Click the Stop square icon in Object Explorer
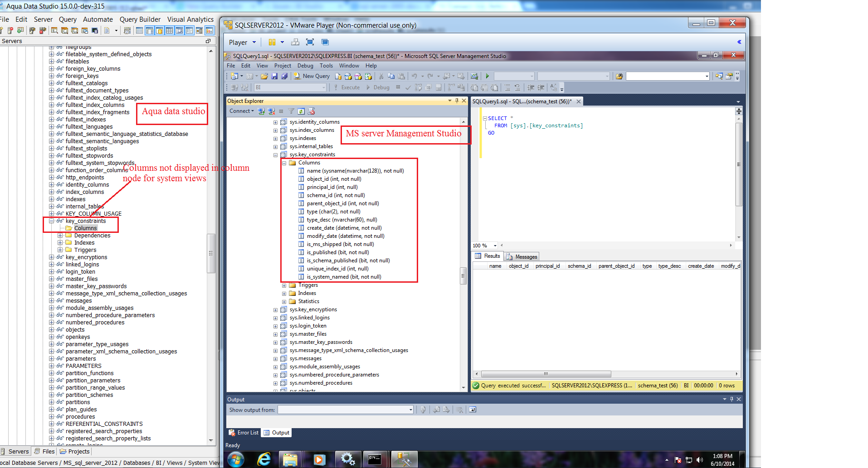The width and height of the screenshot is (868, 468). pyautogui.click(x=281, y=111)
